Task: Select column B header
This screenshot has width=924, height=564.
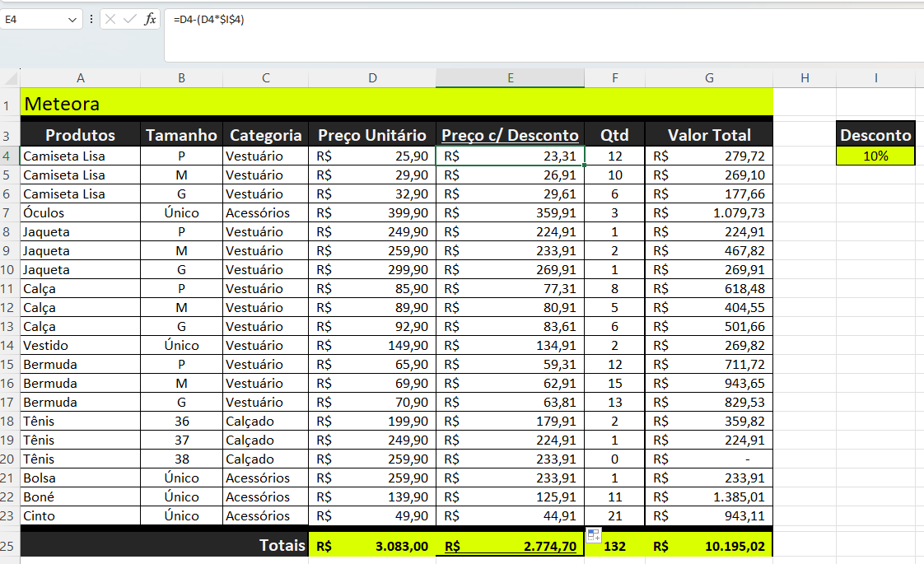Action: [x=181, y=77]
